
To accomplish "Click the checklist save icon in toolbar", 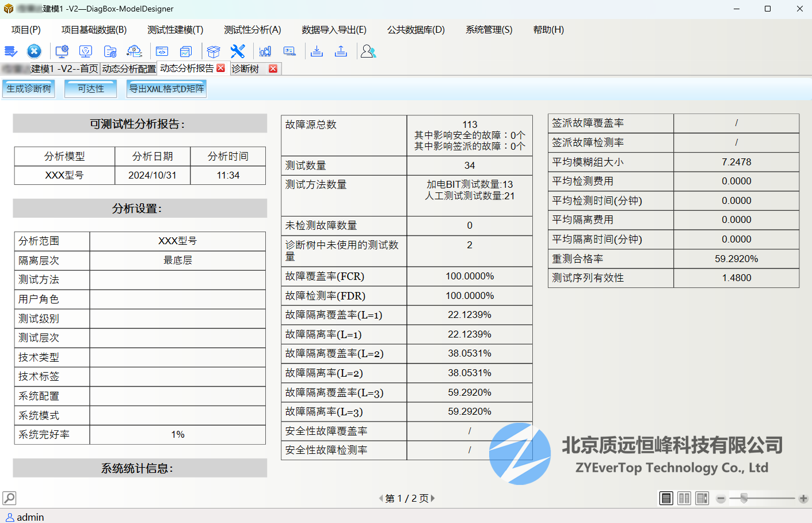I will 11,52.
